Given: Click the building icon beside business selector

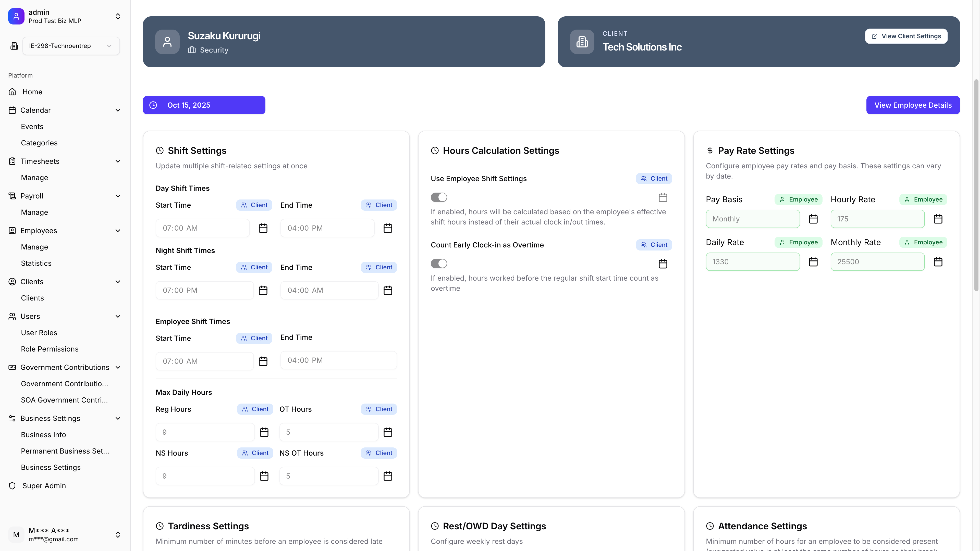Looking at the screenshot, I should [x=14, y=46].
